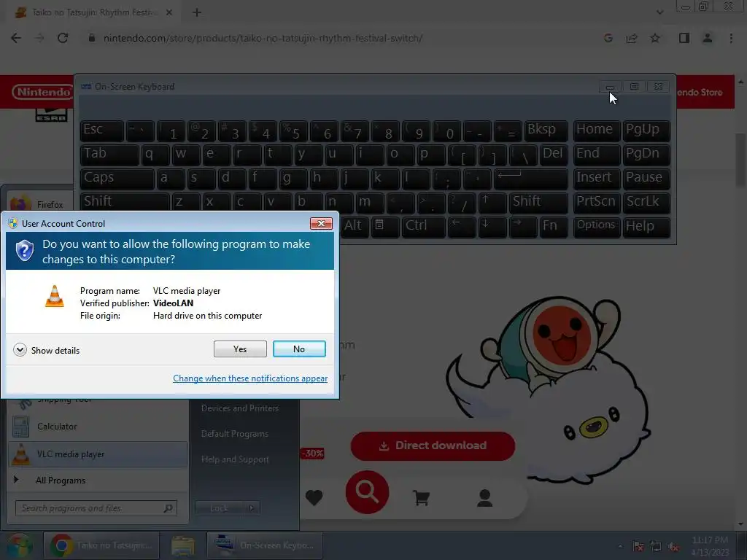Toggle the right Shift key on the keyboard

click(x=538, y=203)
